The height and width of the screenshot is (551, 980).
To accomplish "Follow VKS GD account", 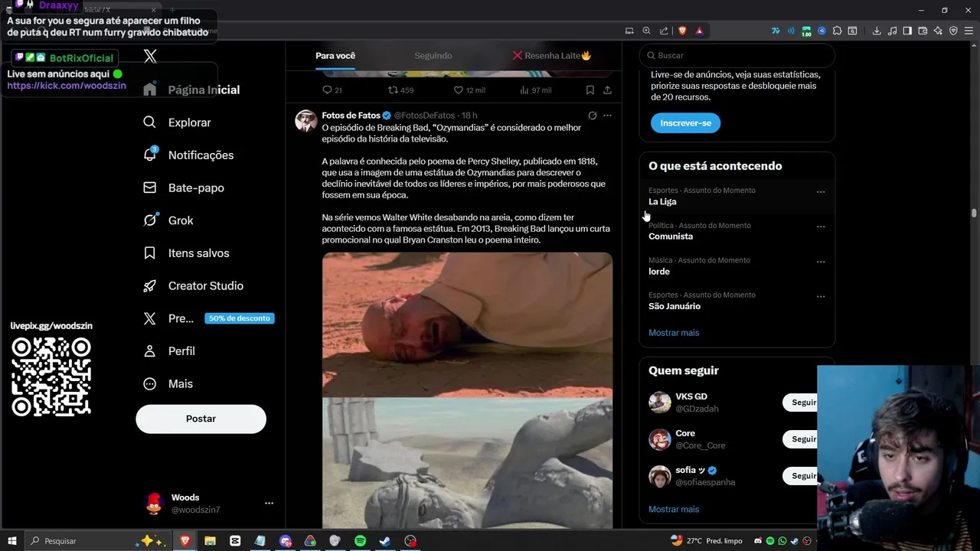I will (801, 403).
